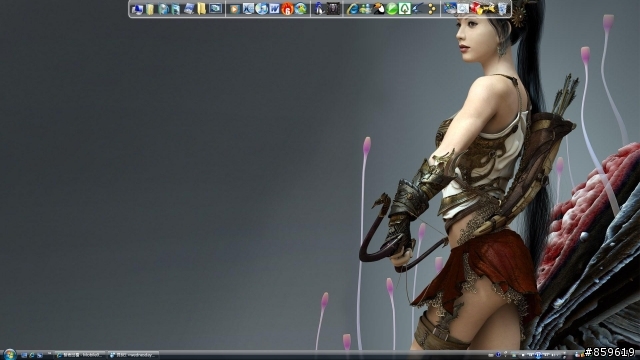This screenshot has height=360, width=640.
Task: Open the dark square game icon in the dock
Action: [333, 9]
